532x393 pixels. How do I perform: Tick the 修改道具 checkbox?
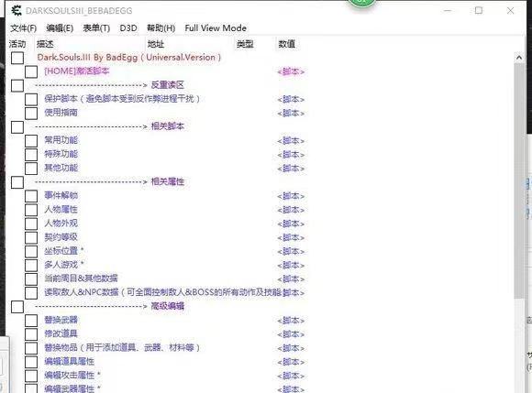pyautogui.click(x=31, y=334)
